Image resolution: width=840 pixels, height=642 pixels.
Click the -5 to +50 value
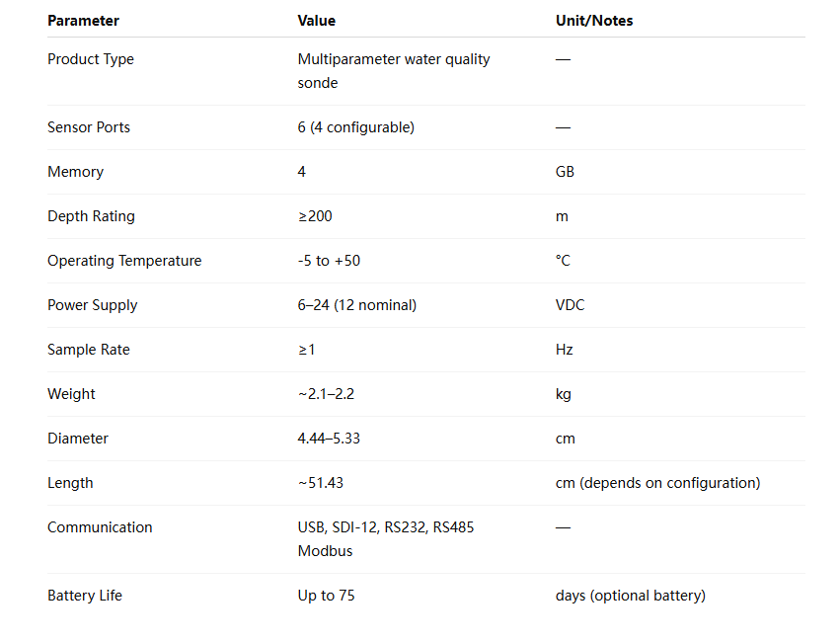coord(329,261)
